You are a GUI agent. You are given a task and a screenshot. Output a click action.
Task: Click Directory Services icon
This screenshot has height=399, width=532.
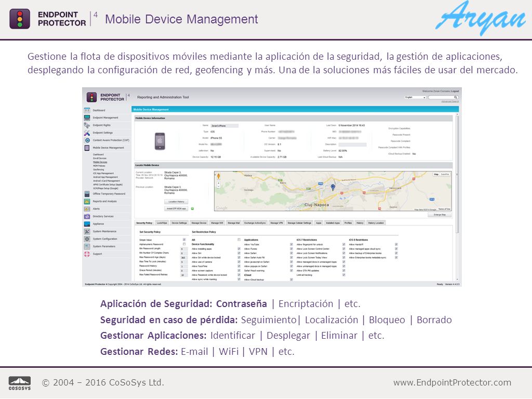tap(87, 217)
